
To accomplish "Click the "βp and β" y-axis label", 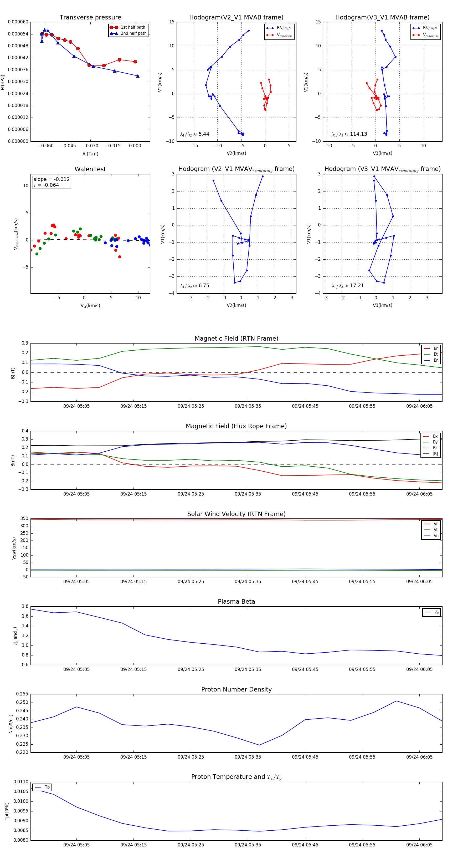I will (15, 636).
